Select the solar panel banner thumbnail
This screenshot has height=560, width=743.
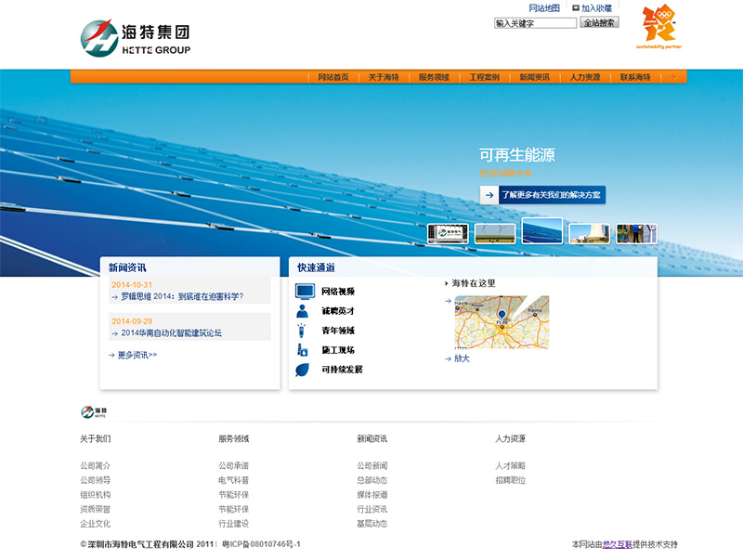pyautogui.click(x=541, y=231)
